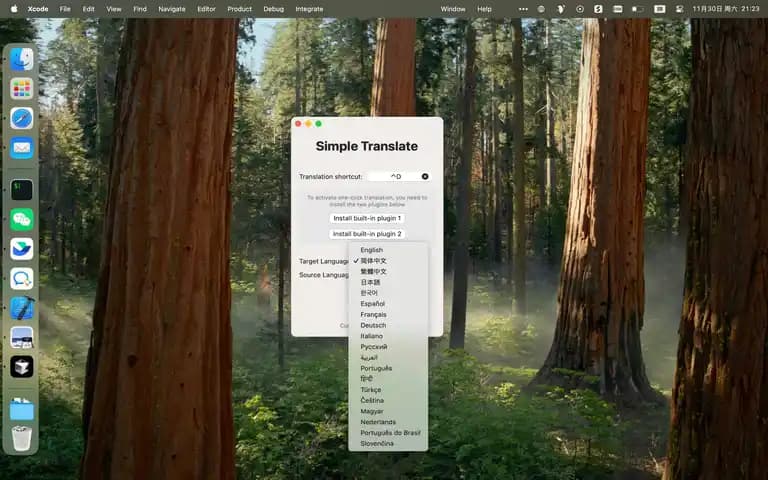The image size is (768, 480).
Task: Open the Editor menu
Action: point(206,9)
